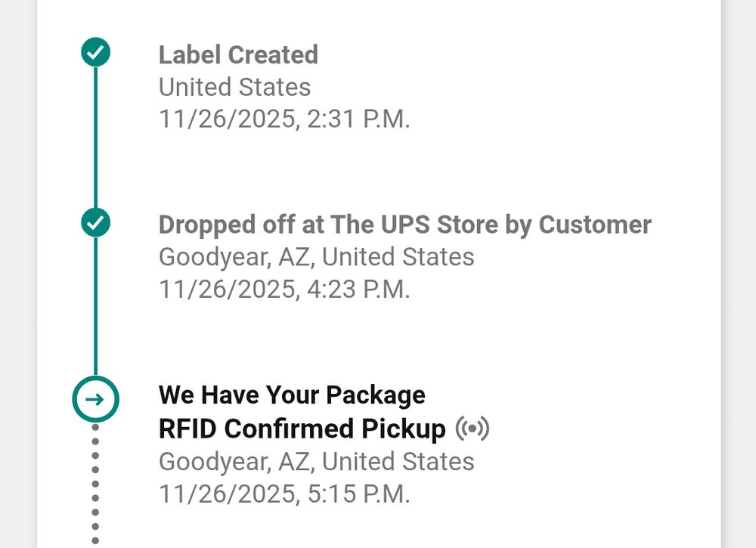Expand the Label Created tracking entry
Screen dimensions: 756x548
(238, 54)
